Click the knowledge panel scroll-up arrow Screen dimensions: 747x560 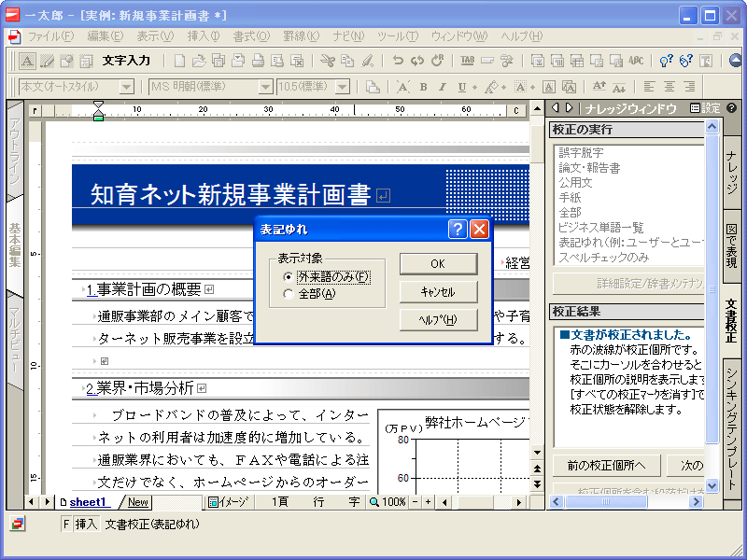(x=712, y=127)
